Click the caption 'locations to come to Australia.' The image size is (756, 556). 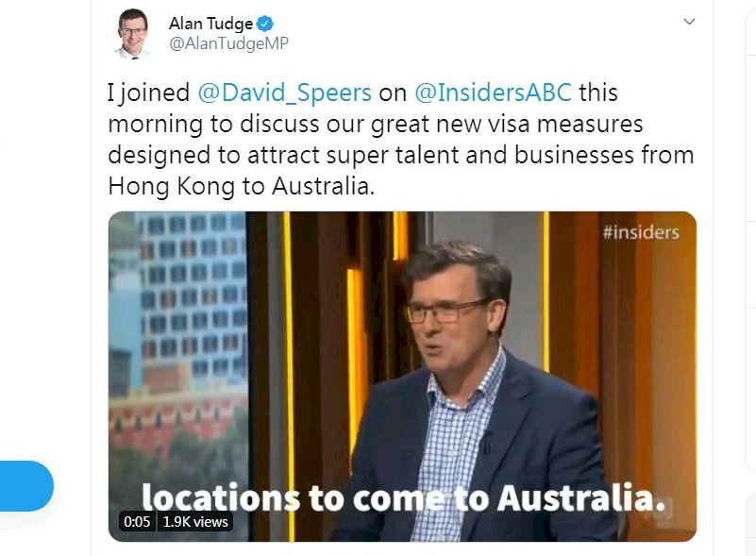pos(404,497)
